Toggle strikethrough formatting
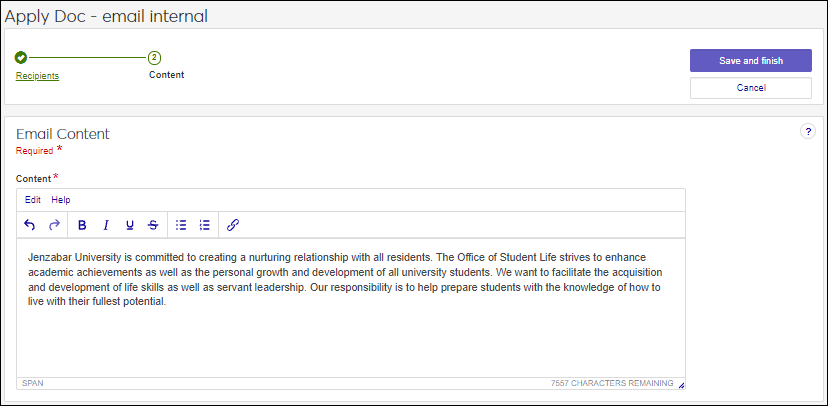The width and height of the screenshot is (828, 406). pos(152,225)
